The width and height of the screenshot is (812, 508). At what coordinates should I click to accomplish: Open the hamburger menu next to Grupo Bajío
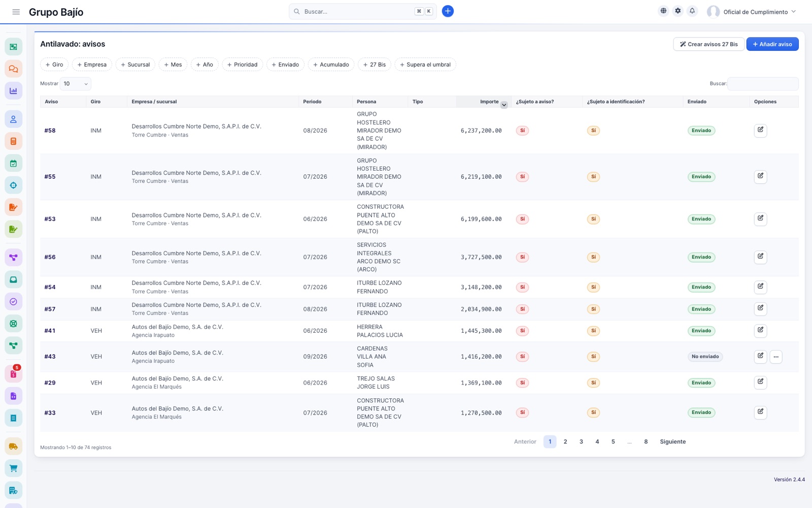click(16, 12)
